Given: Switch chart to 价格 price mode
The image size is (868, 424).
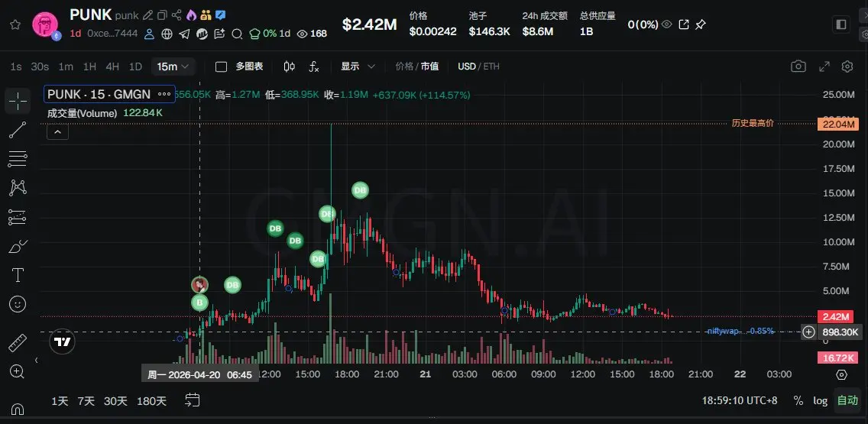Looking at the screenshot, I should tap(404, 66).
